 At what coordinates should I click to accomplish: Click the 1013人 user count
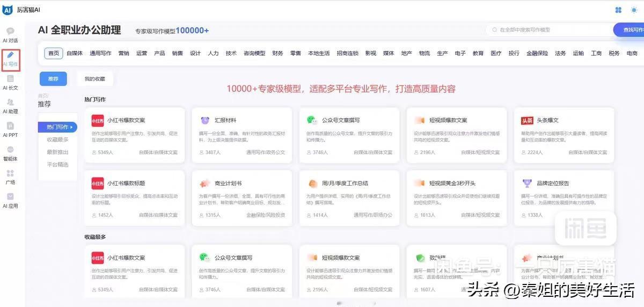point(425,215)
